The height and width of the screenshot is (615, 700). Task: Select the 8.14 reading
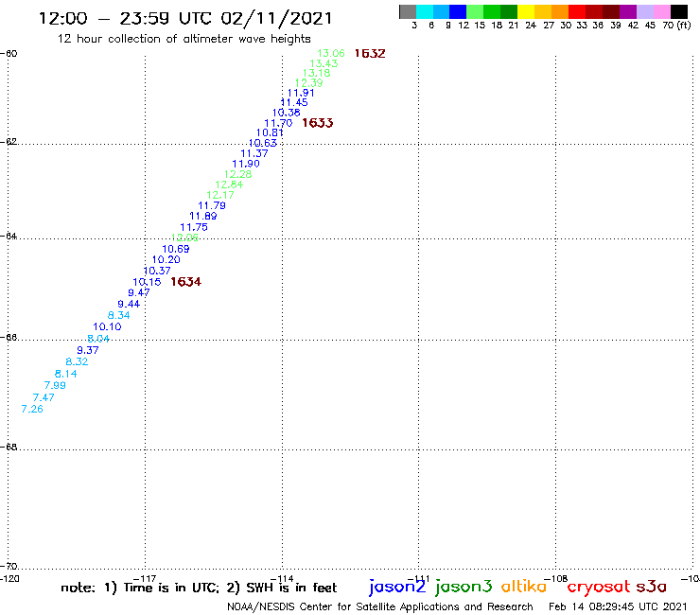coord(65,374)
